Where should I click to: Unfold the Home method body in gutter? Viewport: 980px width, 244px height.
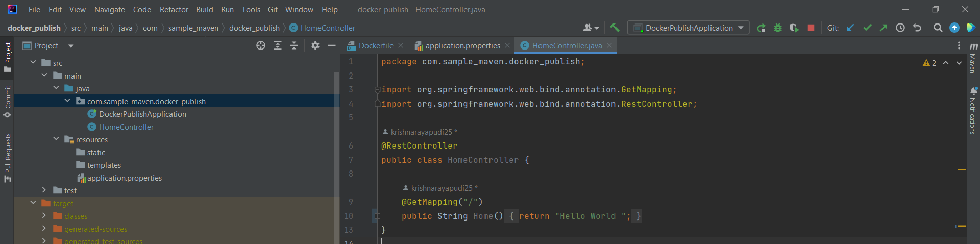click(x=377, y=216)
